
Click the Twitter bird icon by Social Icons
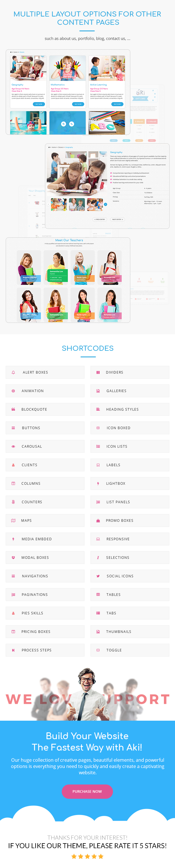[98, 576]
